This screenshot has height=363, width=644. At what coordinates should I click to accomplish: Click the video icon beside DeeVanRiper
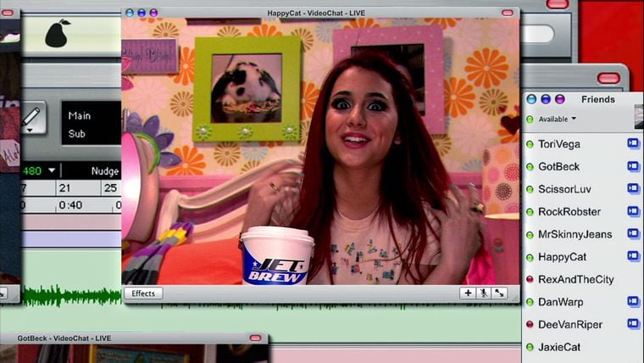click(633, 324)
